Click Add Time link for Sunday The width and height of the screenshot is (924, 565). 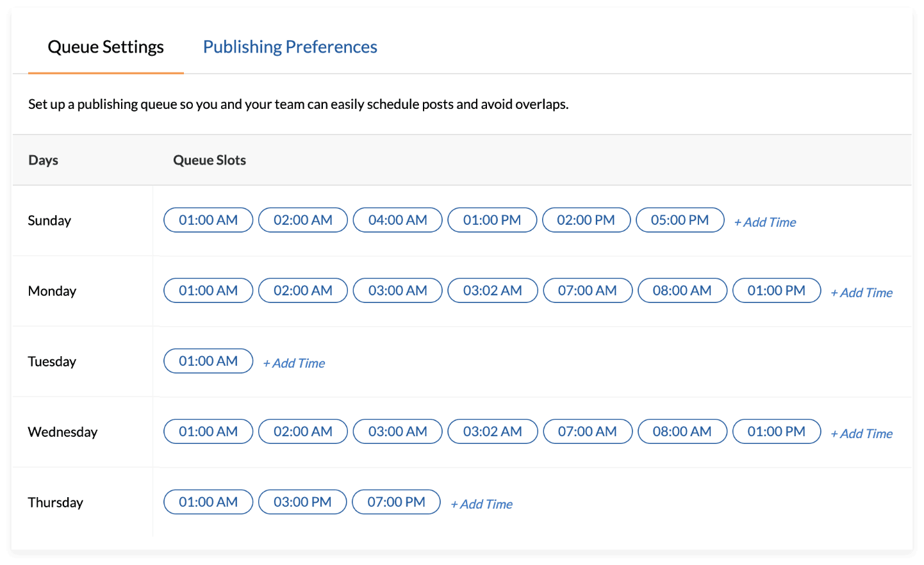pos(765,222)
